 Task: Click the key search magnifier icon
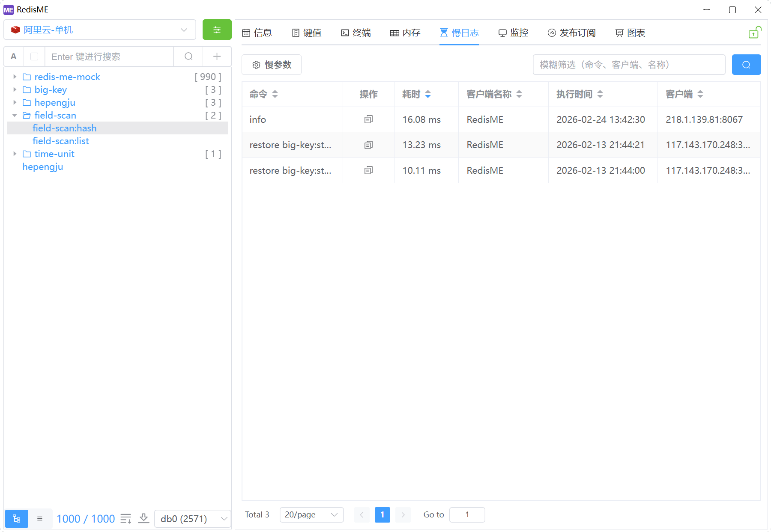click(188, 56)
